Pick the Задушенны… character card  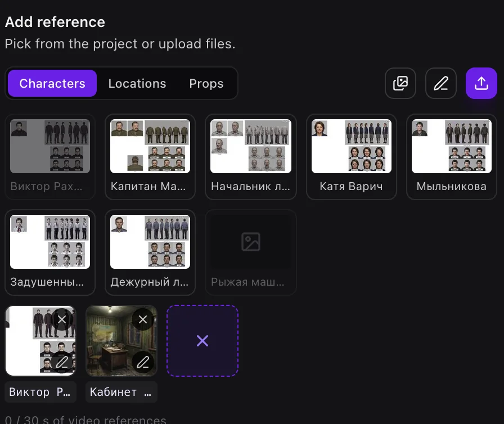(x=50, y=252)
